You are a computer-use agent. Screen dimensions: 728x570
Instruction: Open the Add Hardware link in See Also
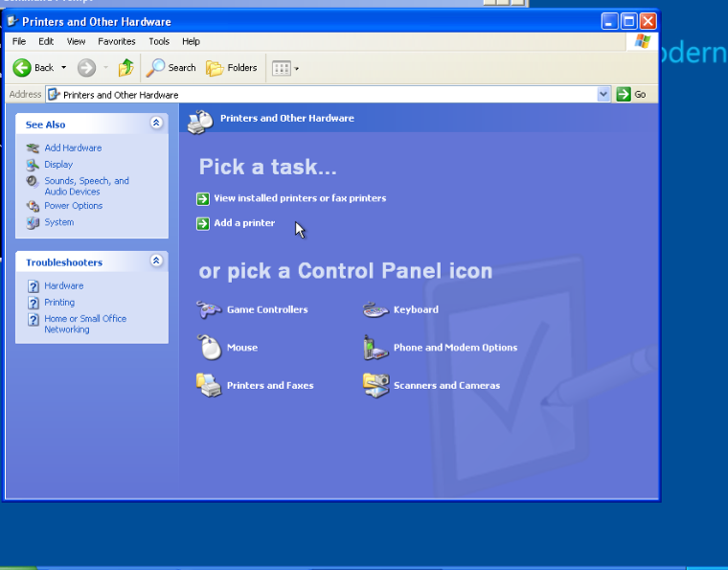click(x=73, y=148)
